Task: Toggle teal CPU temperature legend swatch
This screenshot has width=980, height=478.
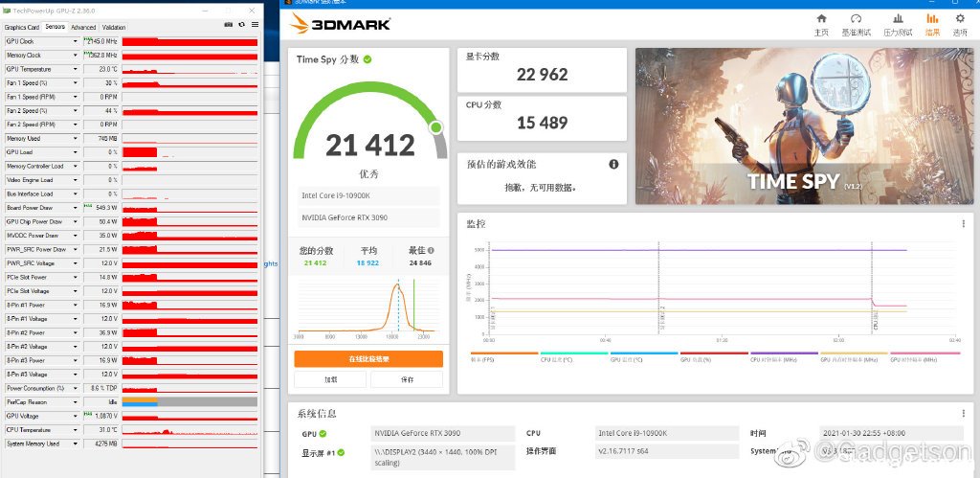Action: [x=574, y=353]
